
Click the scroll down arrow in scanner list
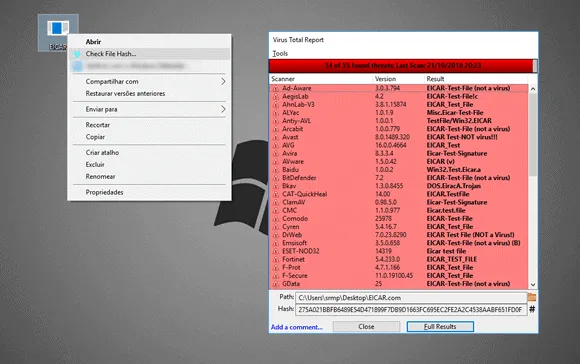[x=533, y=284]
